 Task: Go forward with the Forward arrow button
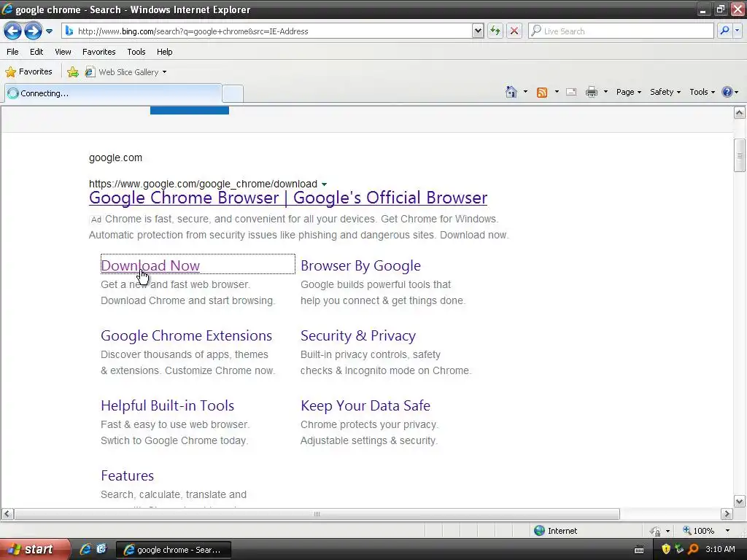coord(33,31)
